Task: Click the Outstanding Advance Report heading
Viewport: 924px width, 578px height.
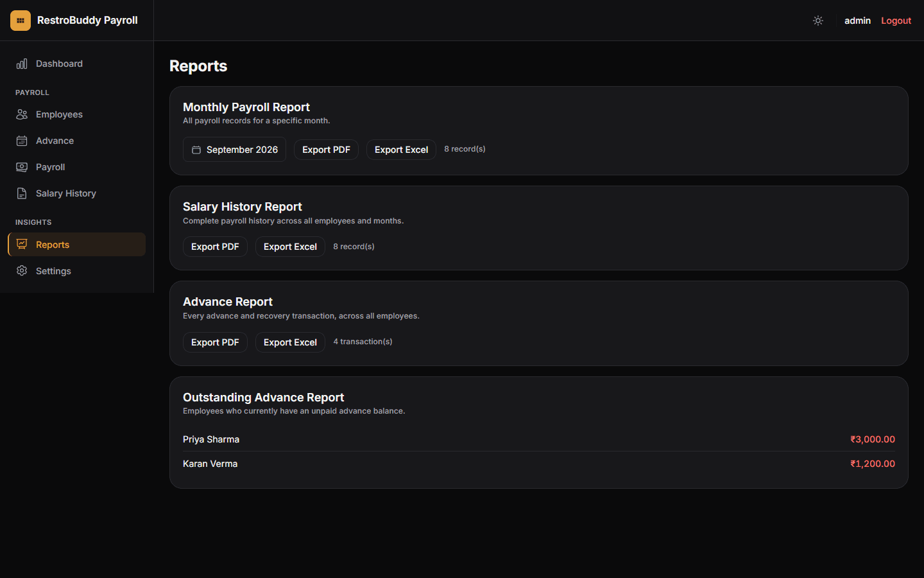Action: (x=263, y=398)
